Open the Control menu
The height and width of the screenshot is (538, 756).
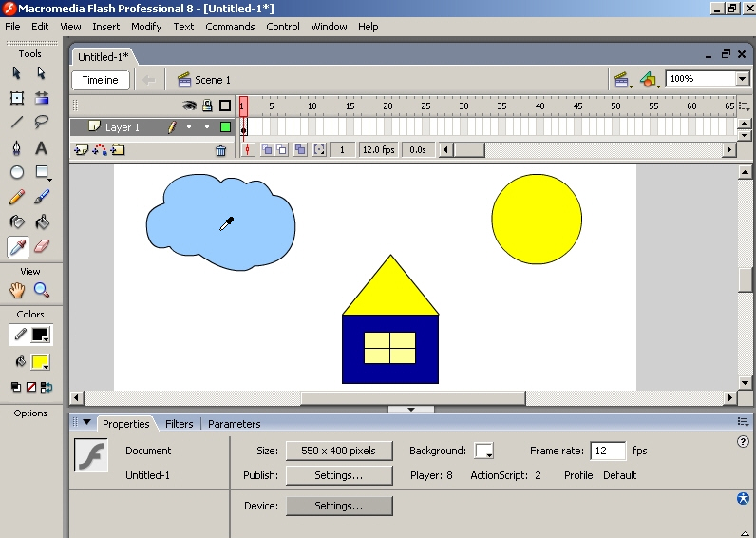282,27
